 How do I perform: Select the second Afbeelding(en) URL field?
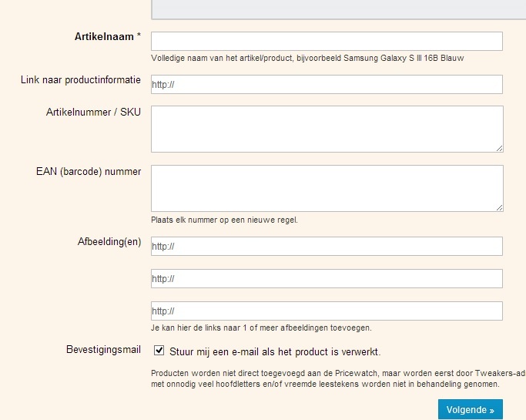(327, 278)
